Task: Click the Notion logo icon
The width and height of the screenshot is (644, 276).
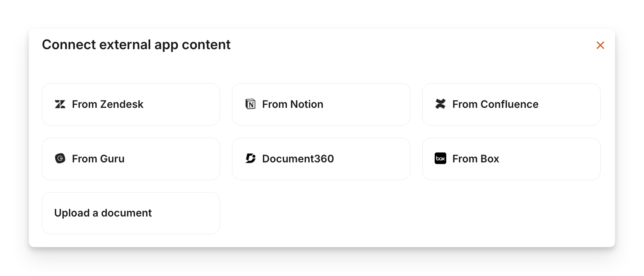Action: click(x=250, y=104)
